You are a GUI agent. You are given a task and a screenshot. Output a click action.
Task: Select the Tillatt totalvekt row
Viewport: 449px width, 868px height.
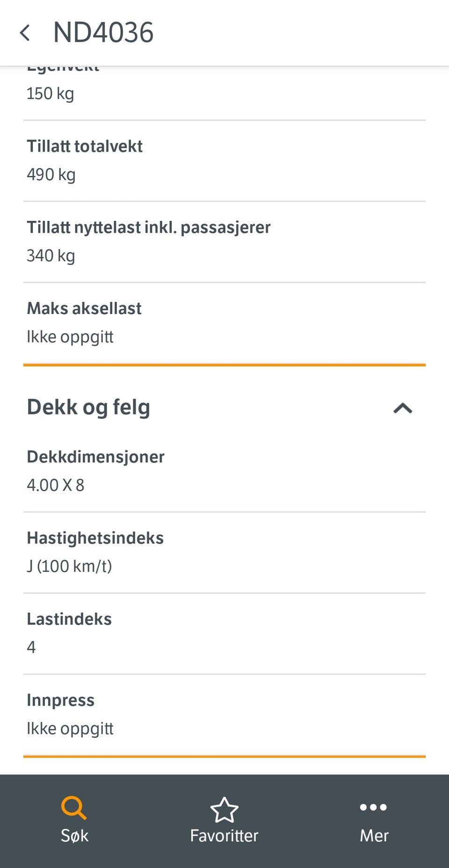click(x=224, y=161)
